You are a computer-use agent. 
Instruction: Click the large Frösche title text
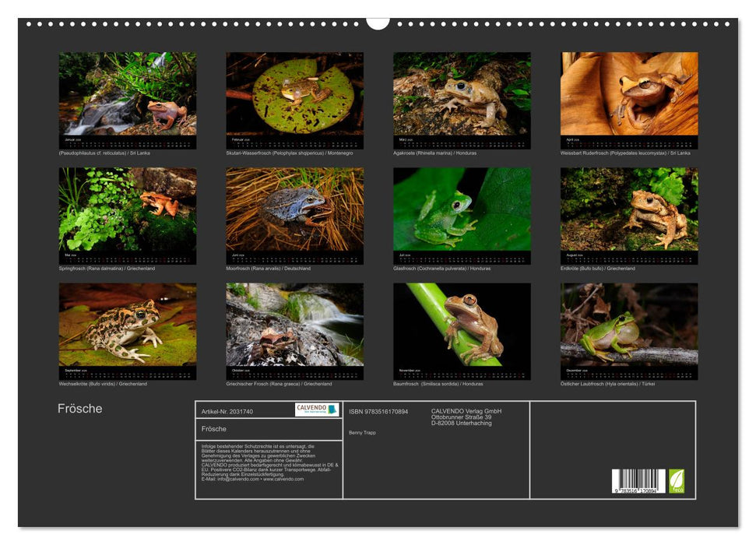tap(80, 409)
